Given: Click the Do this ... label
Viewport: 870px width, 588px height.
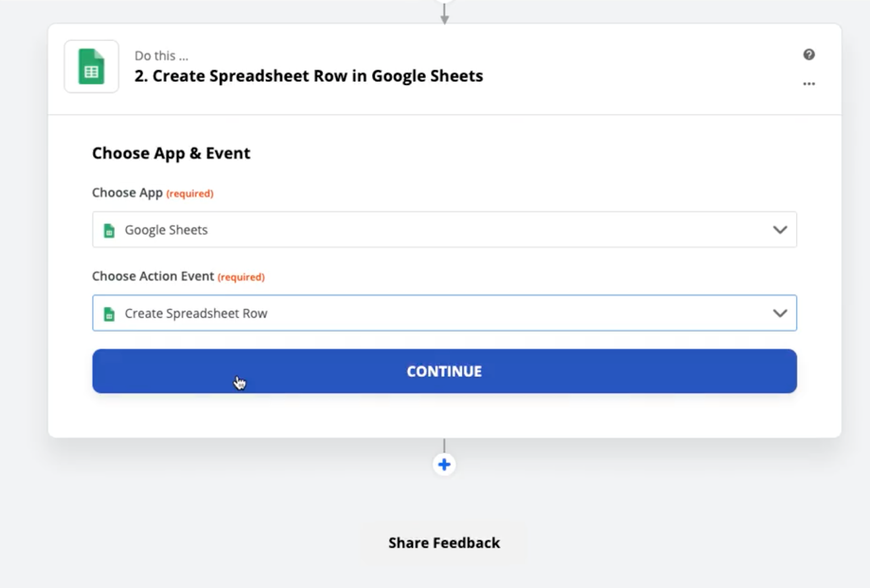Looking at the screenshot, I should pos(161,56).
